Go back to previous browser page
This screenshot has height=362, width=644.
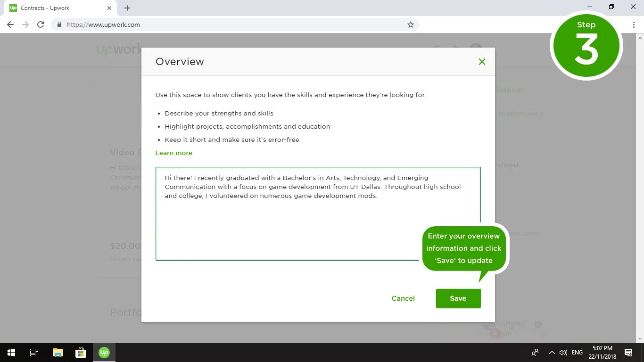10,25
